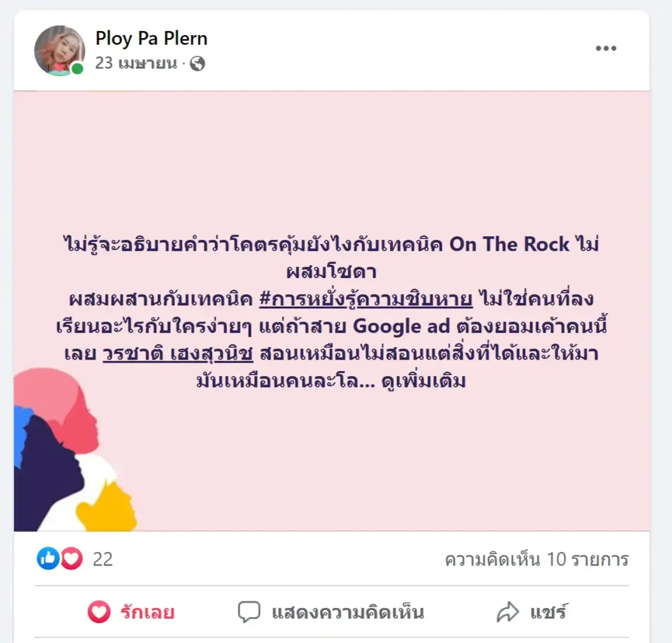
Task: Open the Ploy Pa Plern profile name link
Action: [x=151, y=39]
